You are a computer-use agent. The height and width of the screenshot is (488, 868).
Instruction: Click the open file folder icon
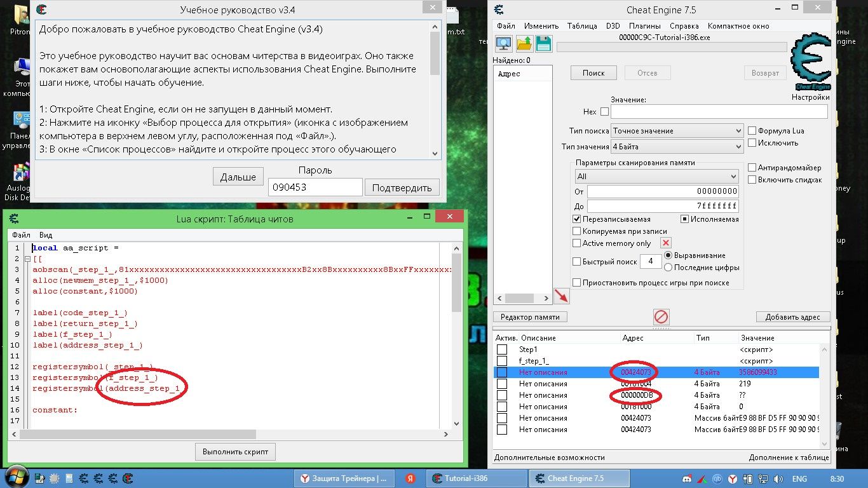coord(524,44)
